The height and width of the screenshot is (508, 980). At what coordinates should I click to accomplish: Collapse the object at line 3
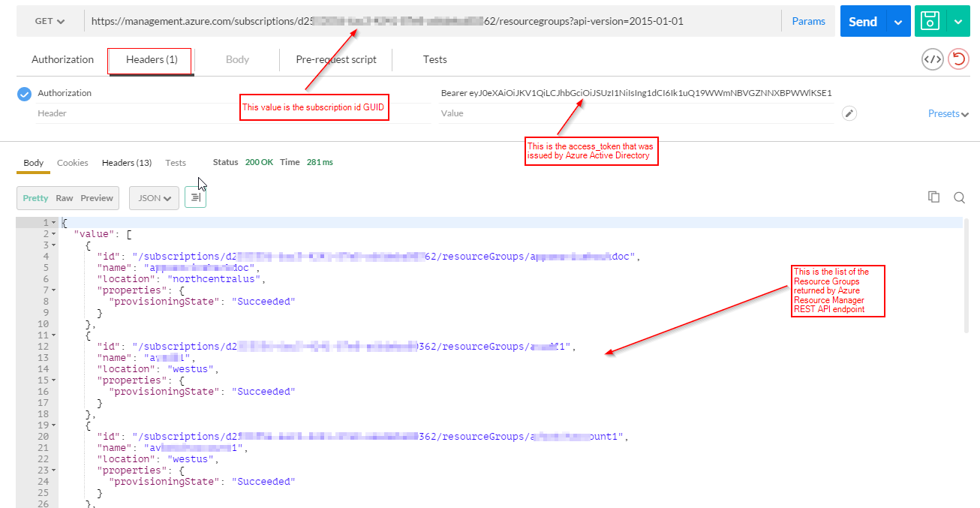click(x=54, y=245)
